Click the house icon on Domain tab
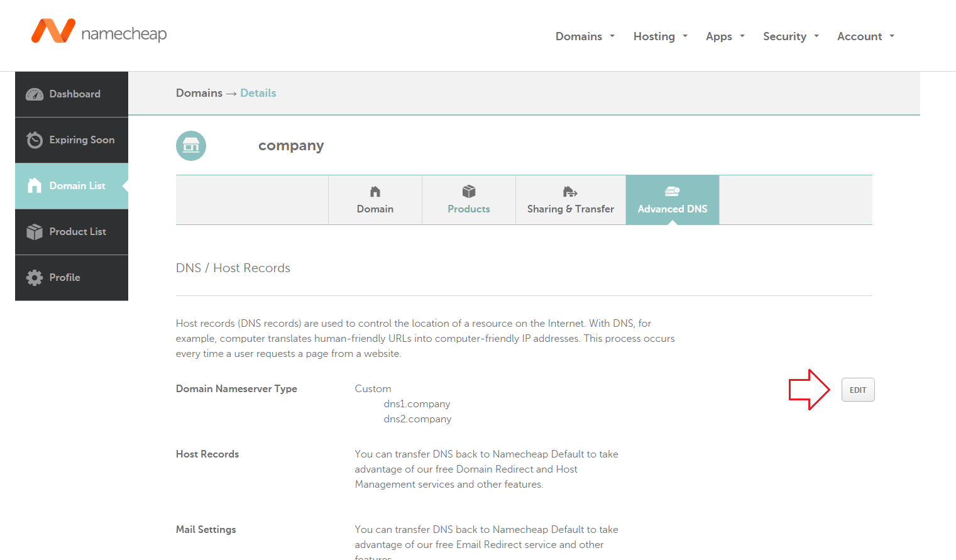The width and height of the screenshot is (956, 560). click(x=375, y=192)
